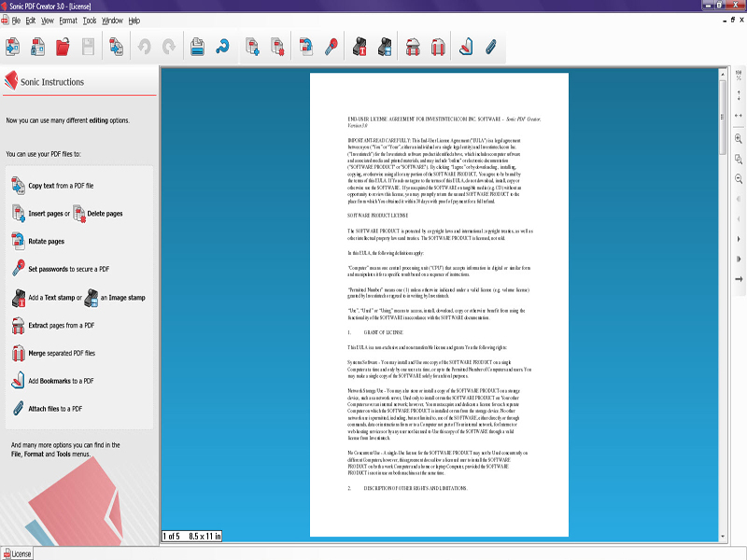Viewport: 747px width, 560px height.
Task: Click the scroll-down arrow of the document scrollbar
Action: coord(723,537)
